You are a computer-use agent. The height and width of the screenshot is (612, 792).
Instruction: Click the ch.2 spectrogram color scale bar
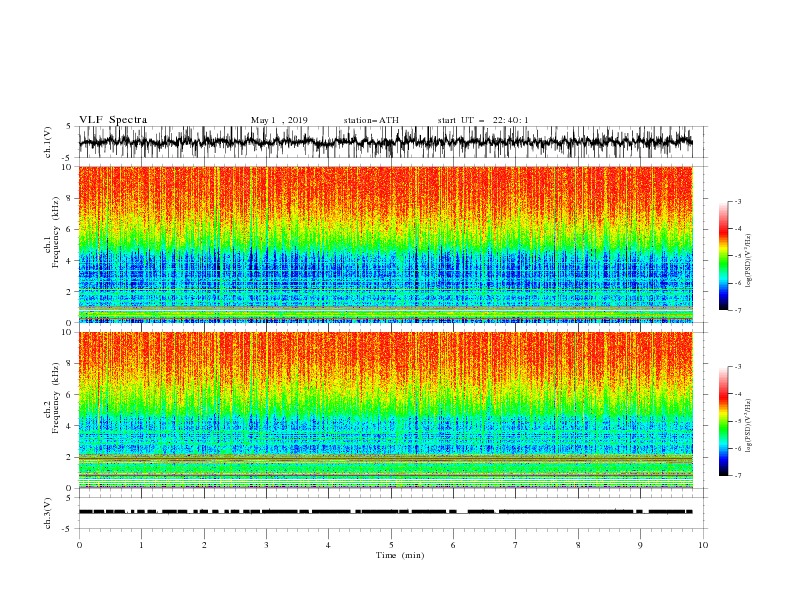[723, 421]
